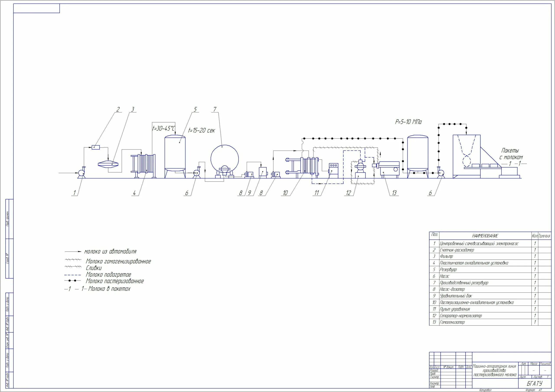Click the 'БГАТУ' title block cell

point(535,383)
